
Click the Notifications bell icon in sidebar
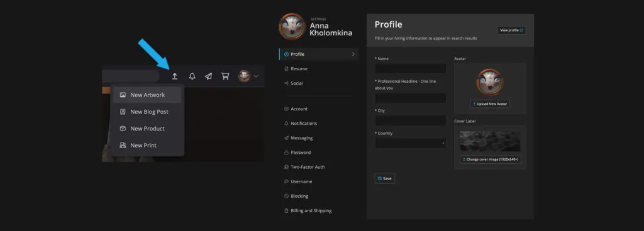[x=286, y=123]
